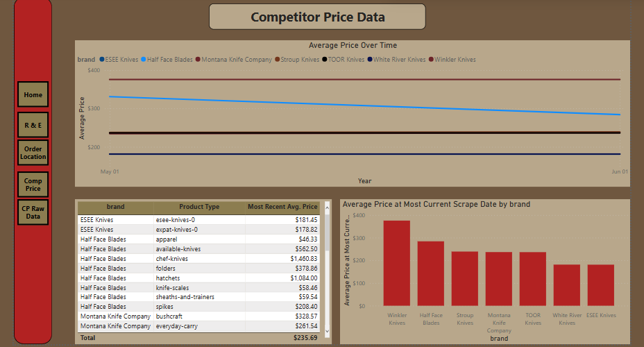Image resolution: width=644 pixels, height=347 pixels.
Task: Click the Average Price Over Time title
Action: pyautogui.click(x=353, y=45)
